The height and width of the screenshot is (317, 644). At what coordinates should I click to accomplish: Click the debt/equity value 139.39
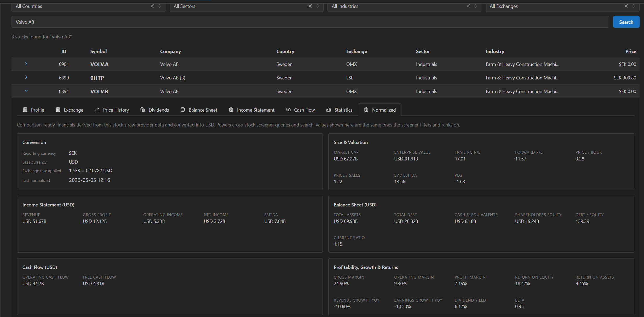coord(582,221)
